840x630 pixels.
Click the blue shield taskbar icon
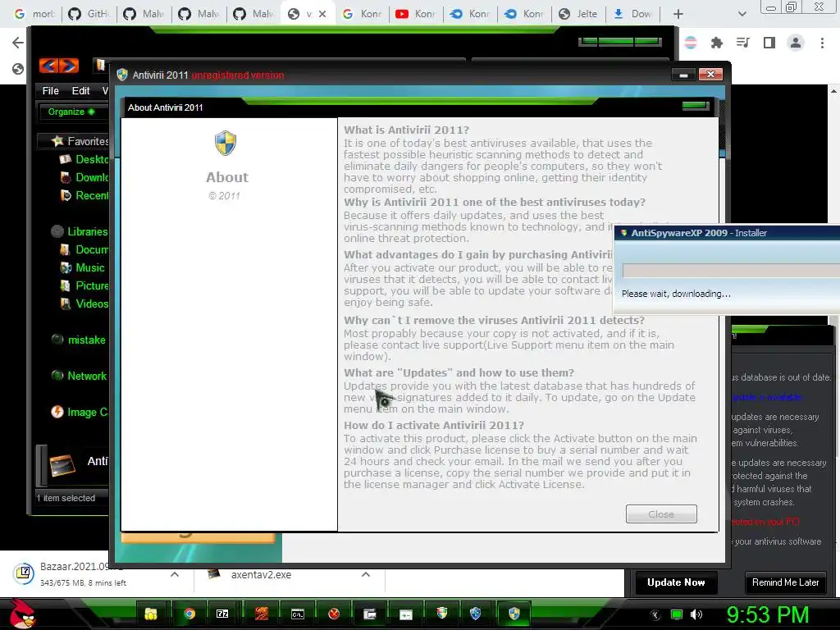(x=475, y=614)
